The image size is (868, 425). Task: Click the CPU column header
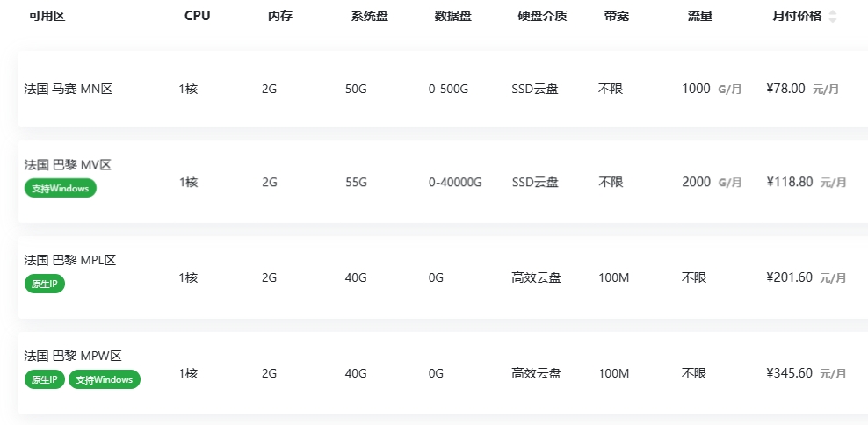coord(198,16)
